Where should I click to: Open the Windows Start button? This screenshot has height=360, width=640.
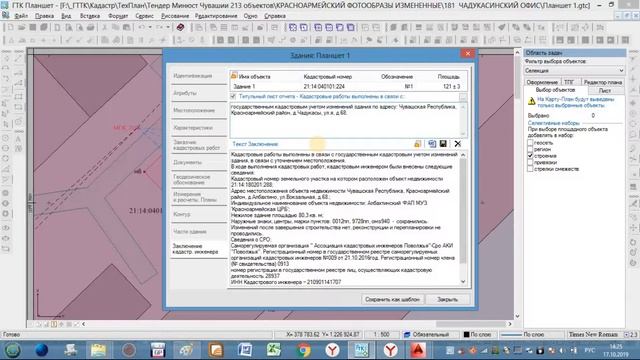point(12,350)
